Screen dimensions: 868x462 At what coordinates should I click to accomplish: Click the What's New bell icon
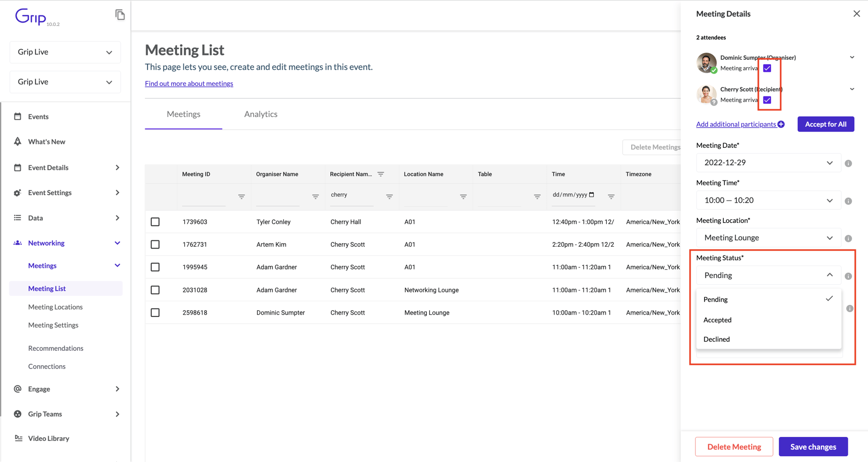pos(18,141)
